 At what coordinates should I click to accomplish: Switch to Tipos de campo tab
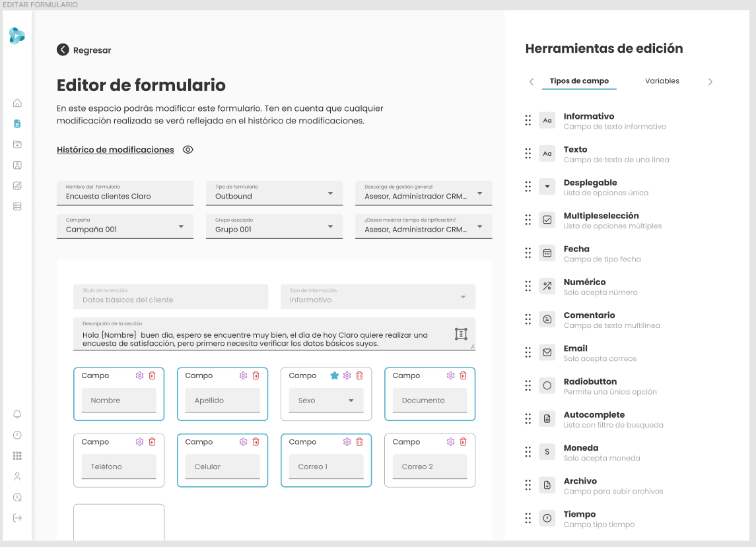(579, 81)
